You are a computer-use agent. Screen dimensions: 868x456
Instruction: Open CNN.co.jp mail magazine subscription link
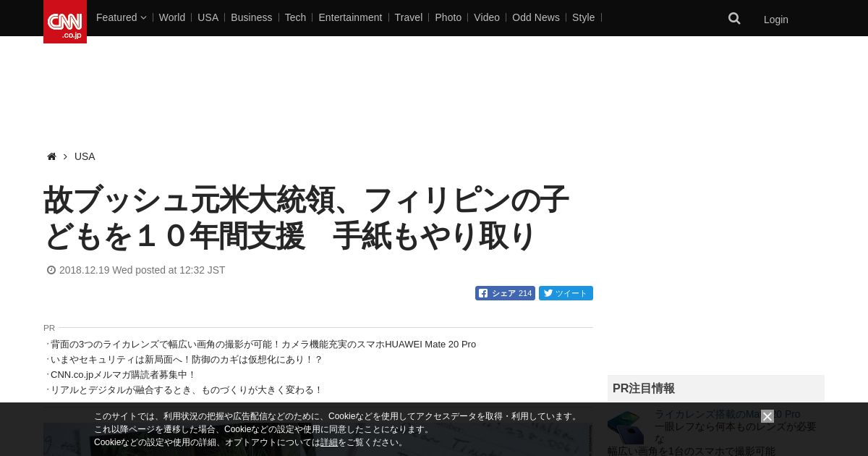point(124,375)
